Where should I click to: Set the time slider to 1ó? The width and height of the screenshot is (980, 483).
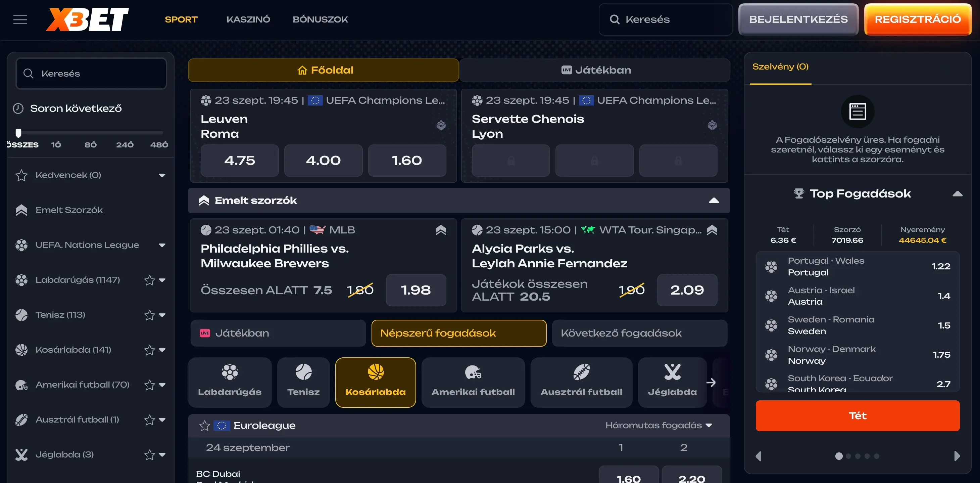click(x=56, y=145)
